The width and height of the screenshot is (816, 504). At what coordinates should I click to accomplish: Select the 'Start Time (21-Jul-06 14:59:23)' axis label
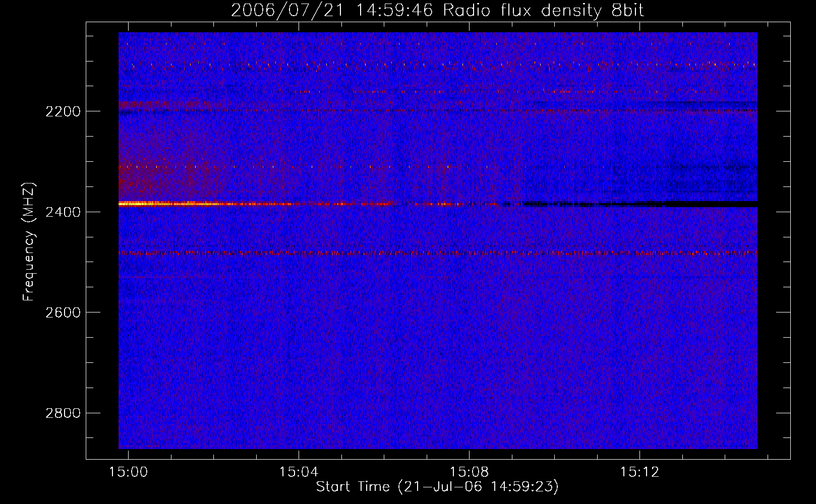pyautogui.click(x=437, y=487)
